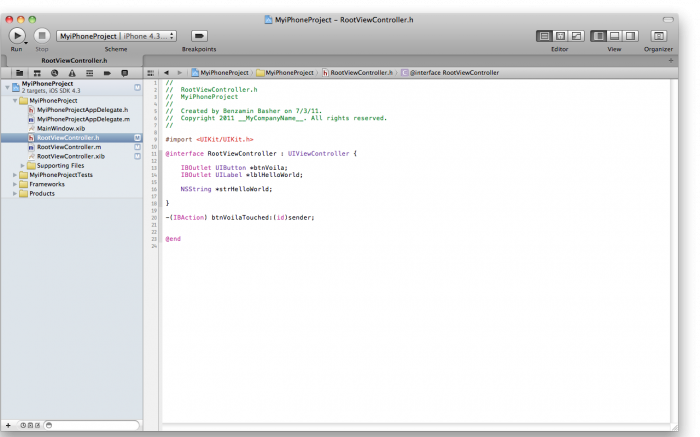
Task: Toggle the Navigator pane view button
Action: [x=598, y=36]
